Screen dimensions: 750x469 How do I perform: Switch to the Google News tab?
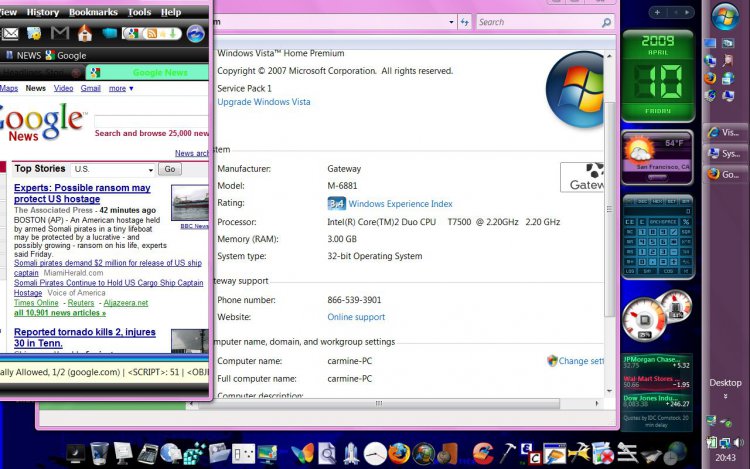click(147, 73)
